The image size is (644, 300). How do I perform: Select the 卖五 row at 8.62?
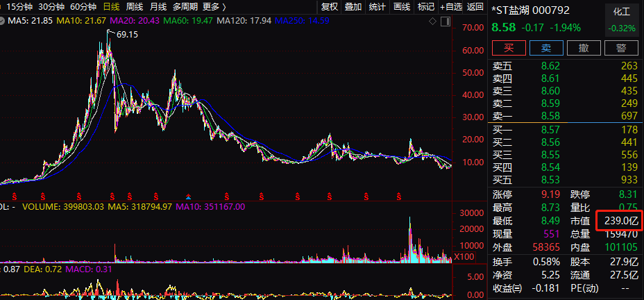[565, 66]
